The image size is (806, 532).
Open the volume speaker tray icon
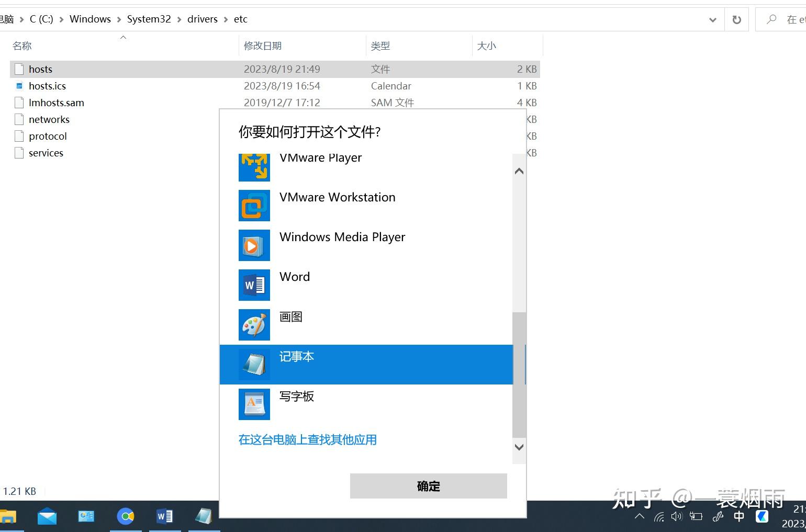point(677,517)
